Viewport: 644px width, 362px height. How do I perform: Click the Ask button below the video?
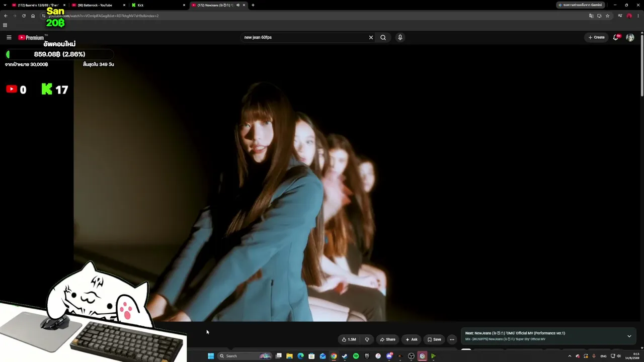412,339
